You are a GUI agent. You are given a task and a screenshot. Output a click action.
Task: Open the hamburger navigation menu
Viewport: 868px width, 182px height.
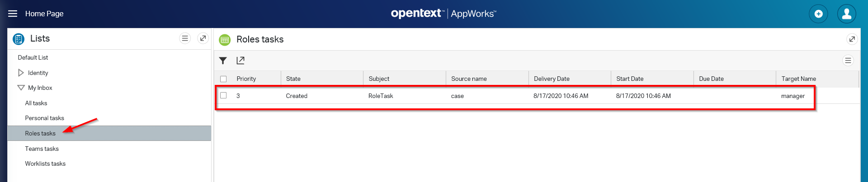tap(13, 14)
